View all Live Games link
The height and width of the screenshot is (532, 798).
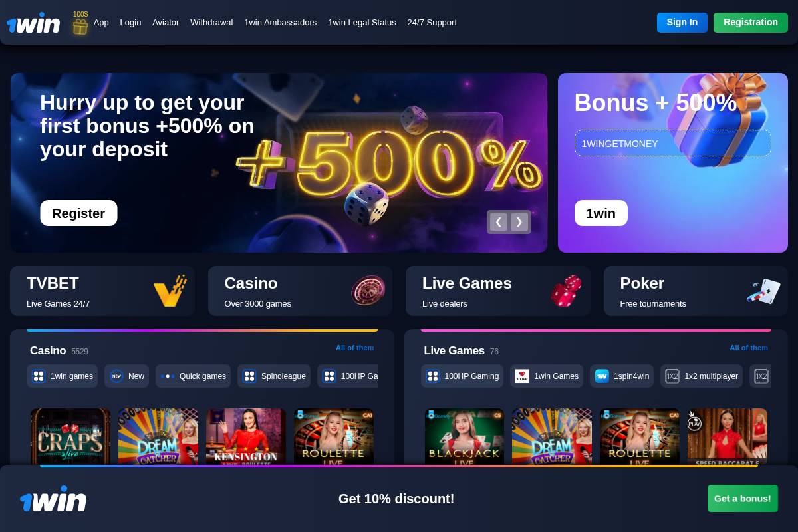click(749, 348)
